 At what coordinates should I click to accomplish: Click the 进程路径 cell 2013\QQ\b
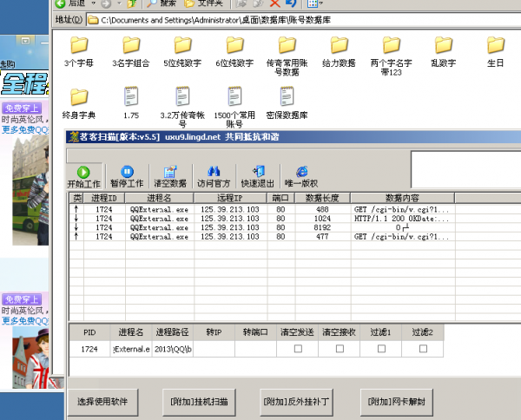pyautogui.click(x=173, y=349)
